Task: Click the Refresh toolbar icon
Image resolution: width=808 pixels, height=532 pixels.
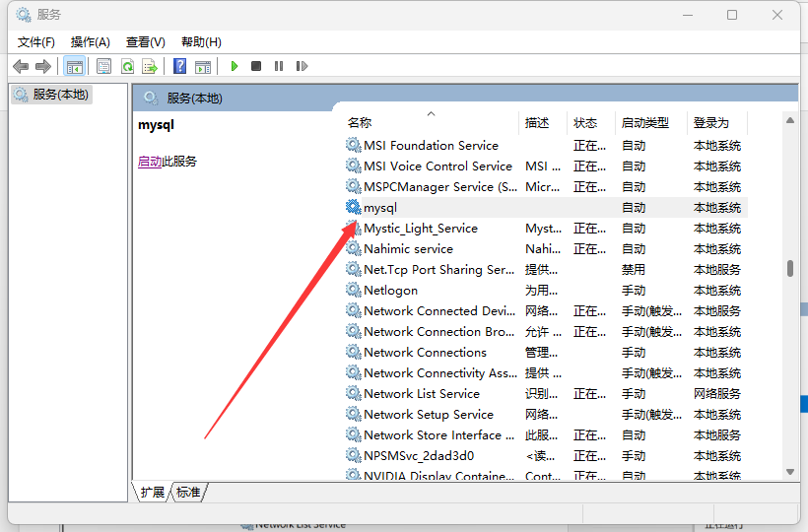Action: click(127, 66)
